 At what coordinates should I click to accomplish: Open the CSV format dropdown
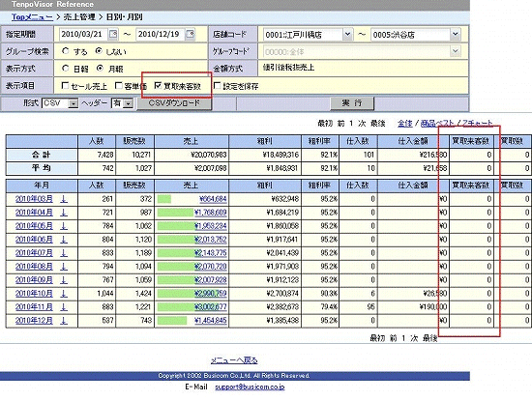(73, 103)
